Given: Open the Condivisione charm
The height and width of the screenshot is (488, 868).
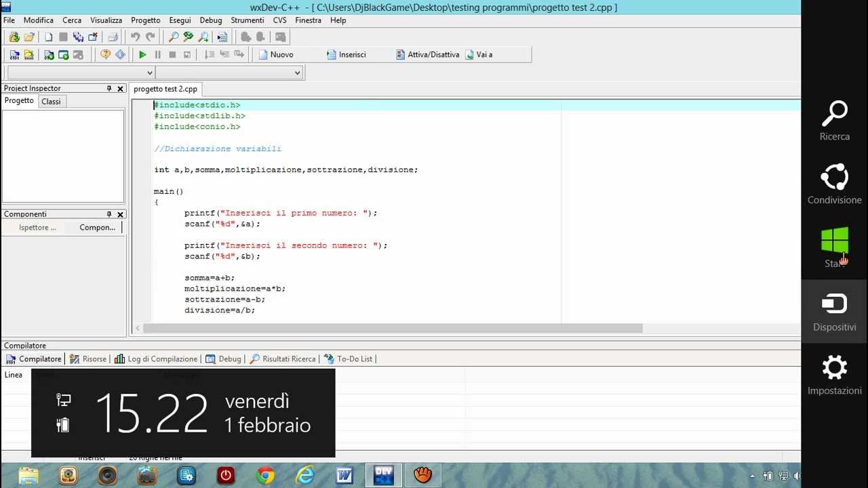Looking at the screenshot, I should click(x=835, y=184).
